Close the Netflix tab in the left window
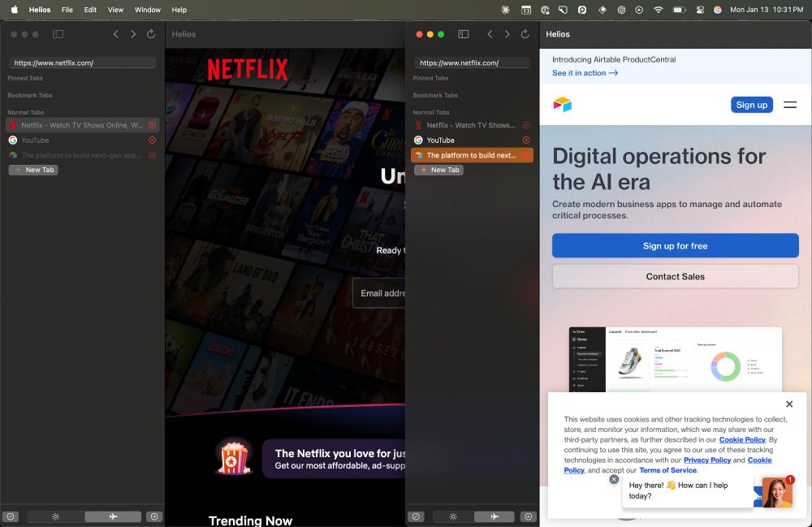The image size is (812, 527). 153,125
